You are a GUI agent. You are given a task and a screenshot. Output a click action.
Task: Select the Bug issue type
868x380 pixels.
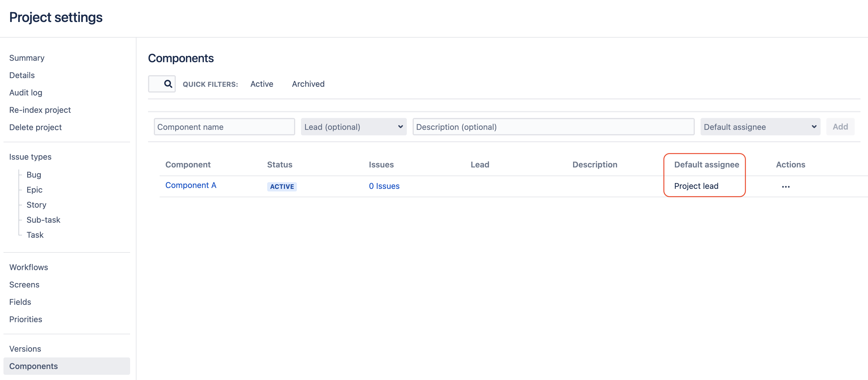34,174
